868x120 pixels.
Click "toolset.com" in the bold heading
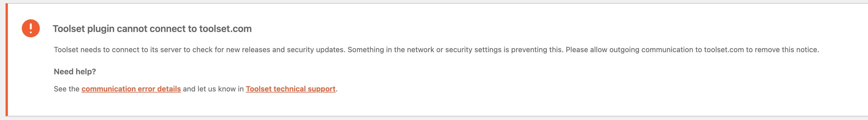pyautogui.click(x=225, y=29)
